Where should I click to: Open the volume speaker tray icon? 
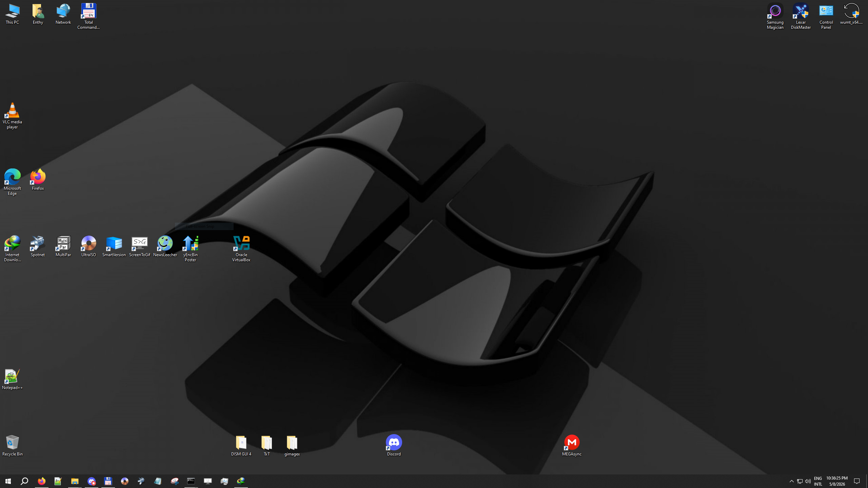(x=808, y=481)
